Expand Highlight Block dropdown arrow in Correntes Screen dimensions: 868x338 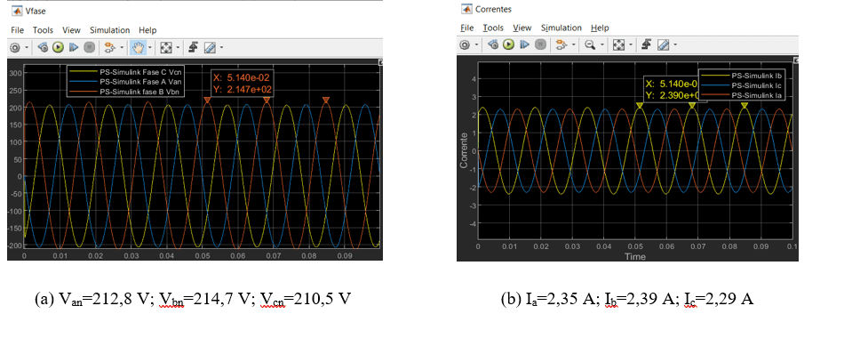[x=573, y=44]
